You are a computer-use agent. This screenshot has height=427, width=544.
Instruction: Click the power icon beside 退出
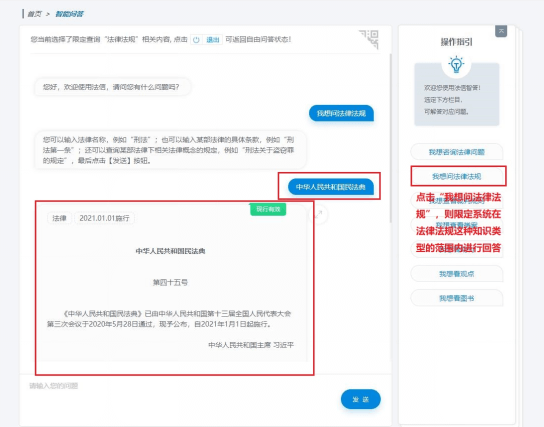tap(196, 40)
